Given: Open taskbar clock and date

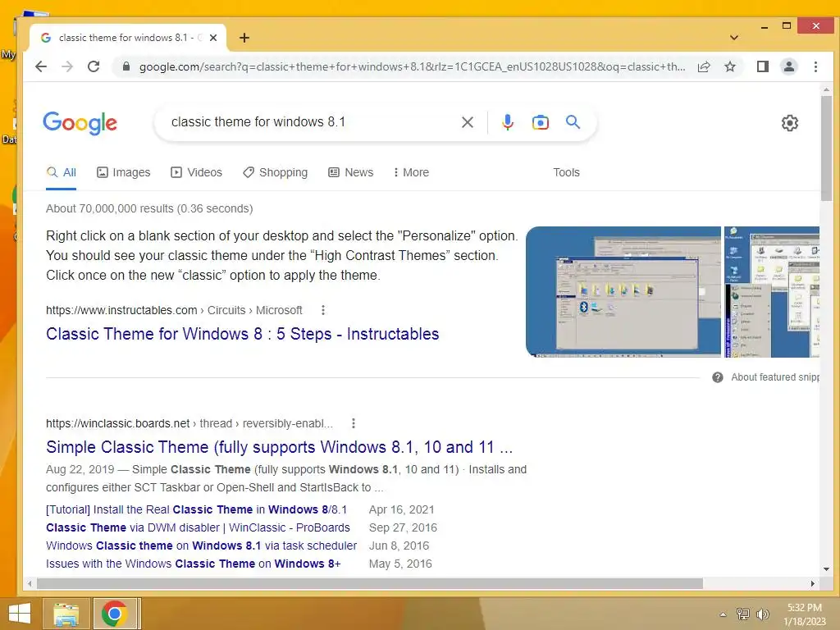Looking at the screenshot, I should point(804,614).
